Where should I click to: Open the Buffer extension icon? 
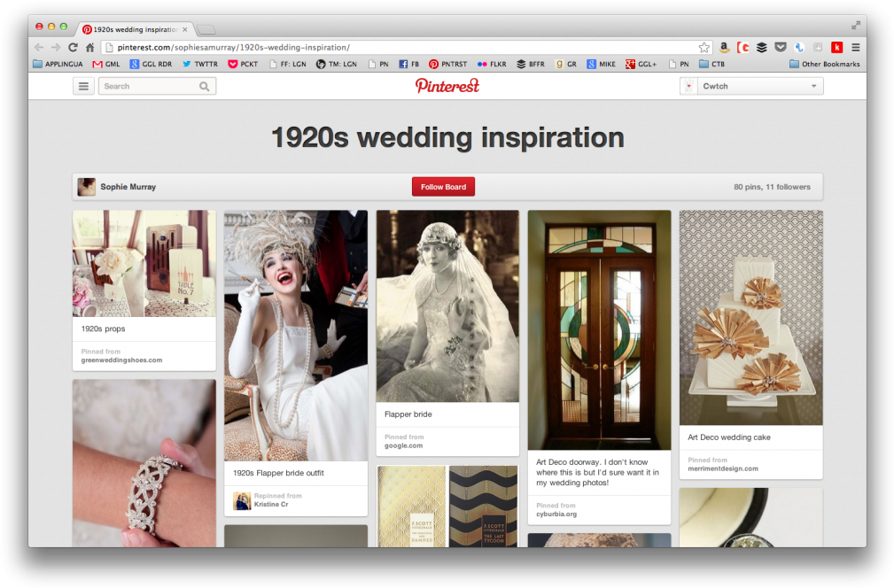(x=761, y=48)
